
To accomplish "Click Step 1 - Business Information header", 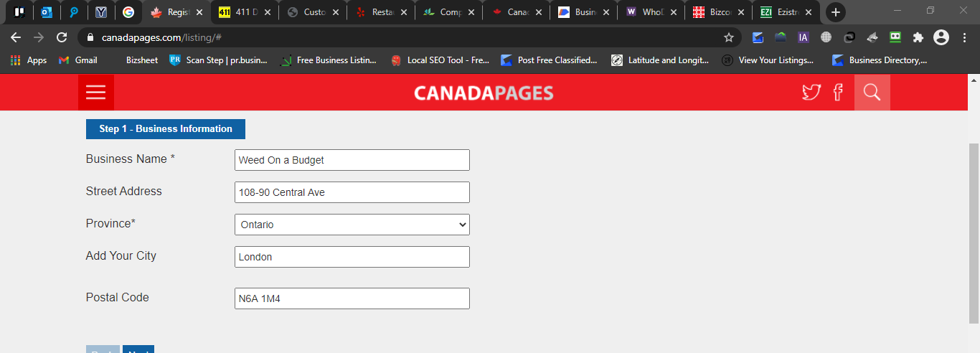I will [x=166, y=129].
